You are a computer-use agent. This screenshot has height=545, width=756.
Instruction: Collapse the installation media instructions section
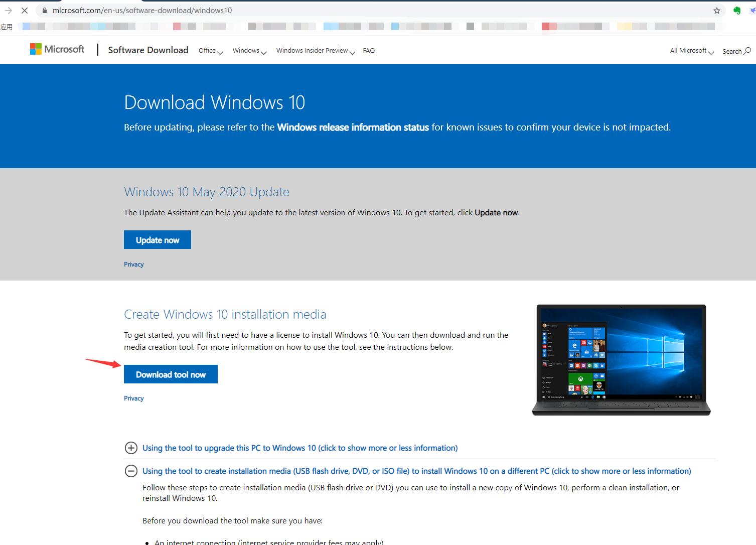click(x=131, y=471)
